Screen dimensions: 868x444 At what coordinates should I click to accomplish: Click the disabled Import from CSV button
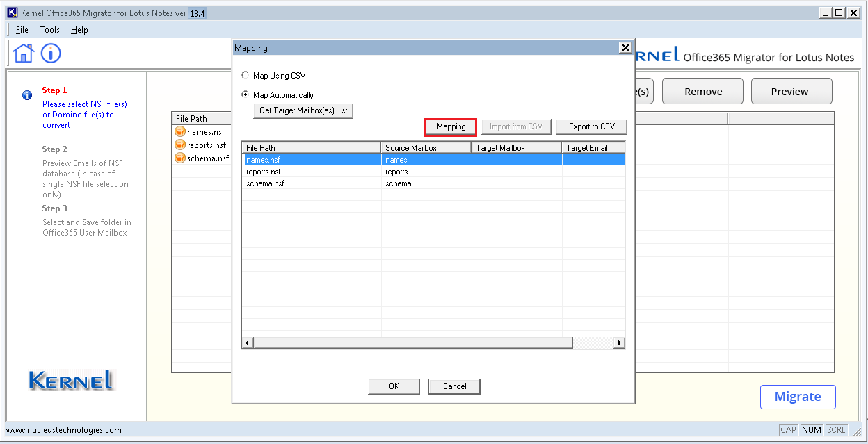[517, 126]
